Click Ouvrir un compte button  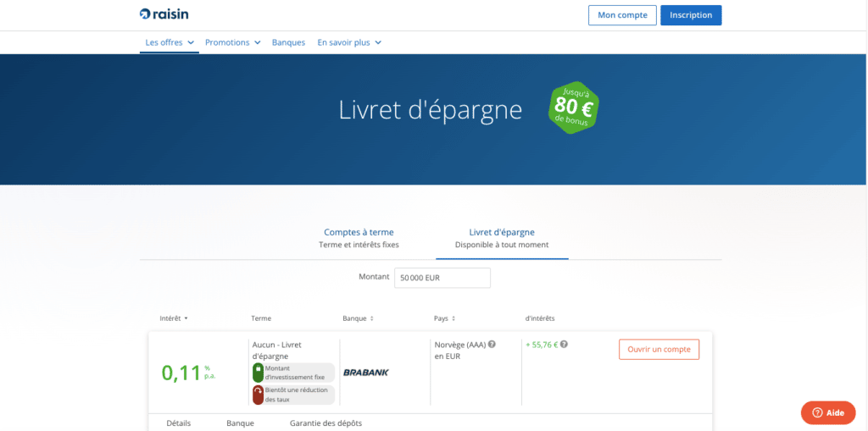(x=659, y=350)
